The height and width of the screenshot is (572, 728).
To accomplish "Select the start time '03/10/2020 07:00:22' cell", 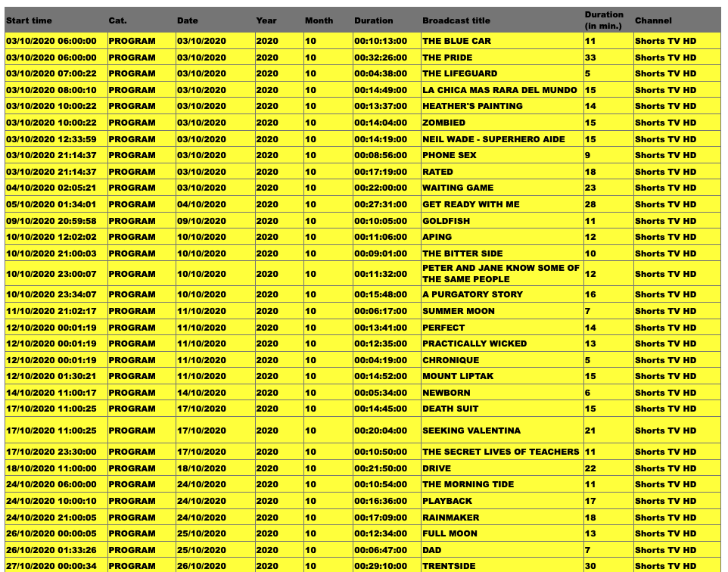I will pyautogui.click(x=51, y=73).
